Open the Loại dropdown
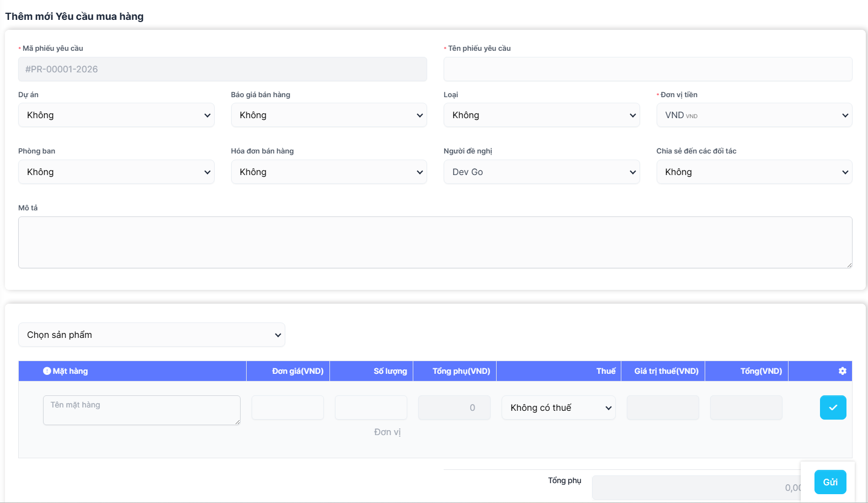The height and width of the screenshot is (503, 868). [x=541, y=115]
